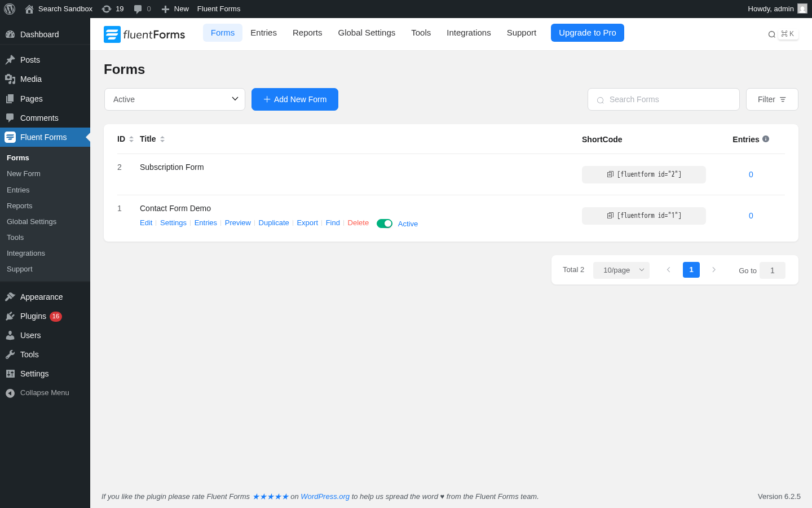
Task: Open Plugins in the sidebar
Action: pos(45,316)
